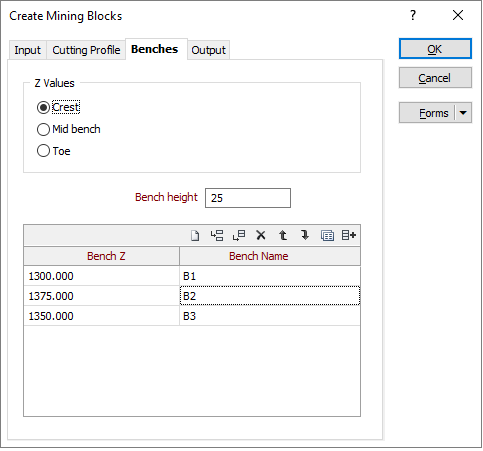Click the Cancel button
Viewport: 483px width, 451px height.
click(x=435, y=78)
